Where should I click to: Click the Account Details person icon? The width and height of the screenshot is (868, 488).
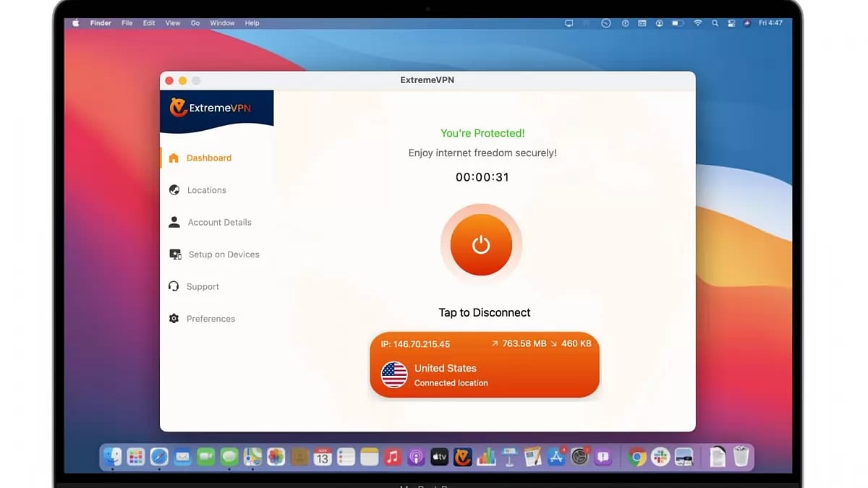pos(174,222)
